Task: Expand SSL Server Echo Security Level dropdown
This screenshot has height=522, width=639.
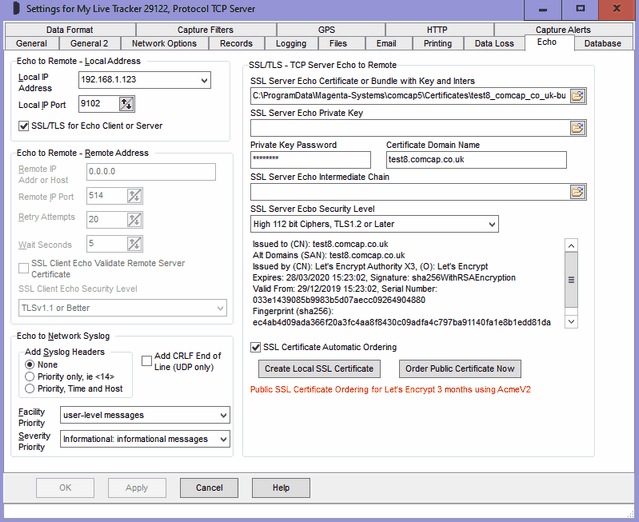Action: (490, 224)
